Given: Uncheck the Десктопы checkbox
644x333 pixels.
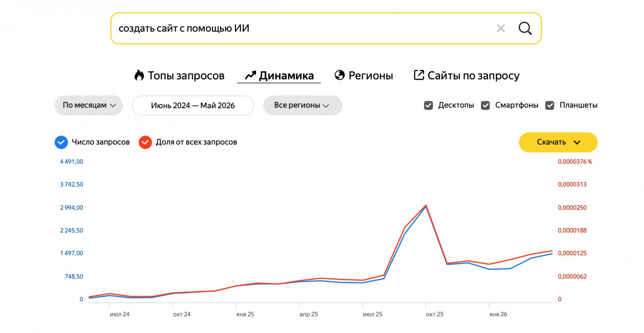Looking at the screenshot, I should point(429,105).
